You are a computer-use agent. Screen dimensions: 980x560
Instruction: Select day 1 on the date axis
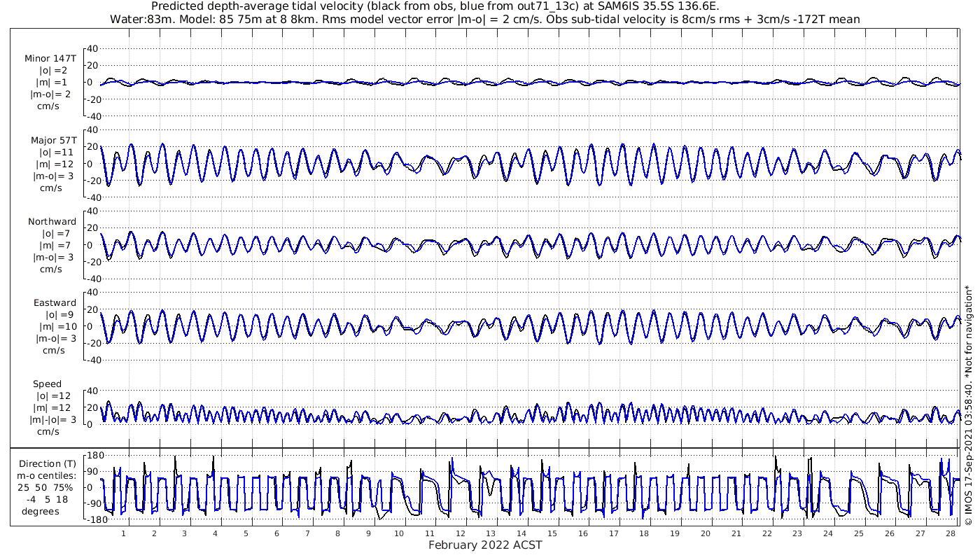click(123, 533)
